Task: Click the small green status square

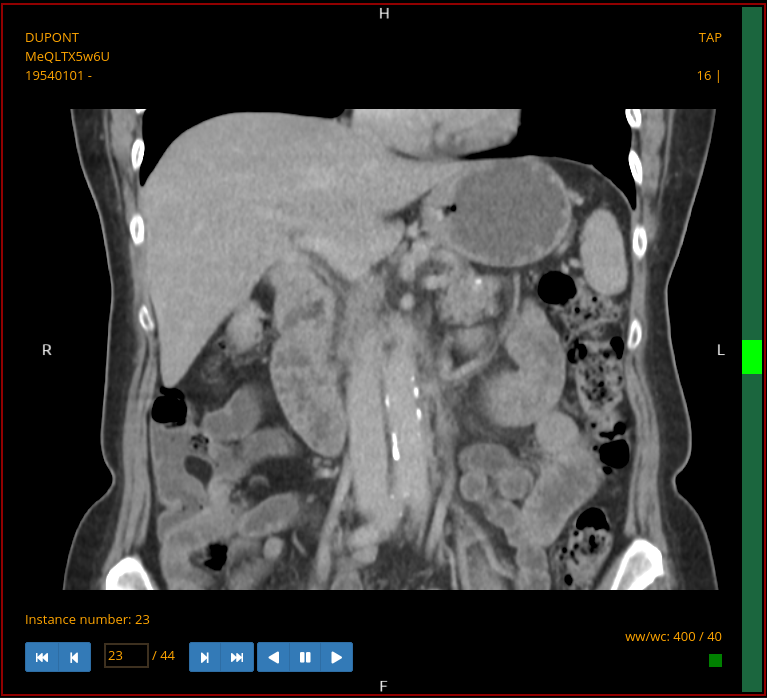Action: tap(715, 660)
